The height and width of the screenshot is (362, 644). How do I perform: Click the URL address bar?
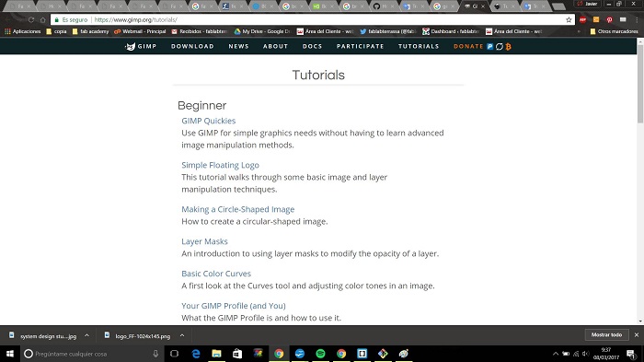click(312, 19)
